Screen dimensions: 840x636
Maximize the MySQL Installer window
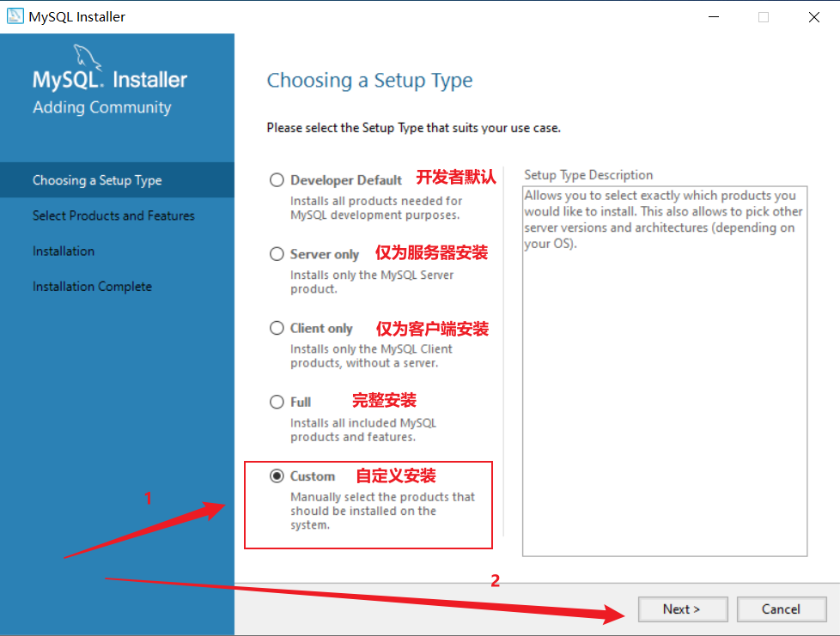(x=764, y=16)
